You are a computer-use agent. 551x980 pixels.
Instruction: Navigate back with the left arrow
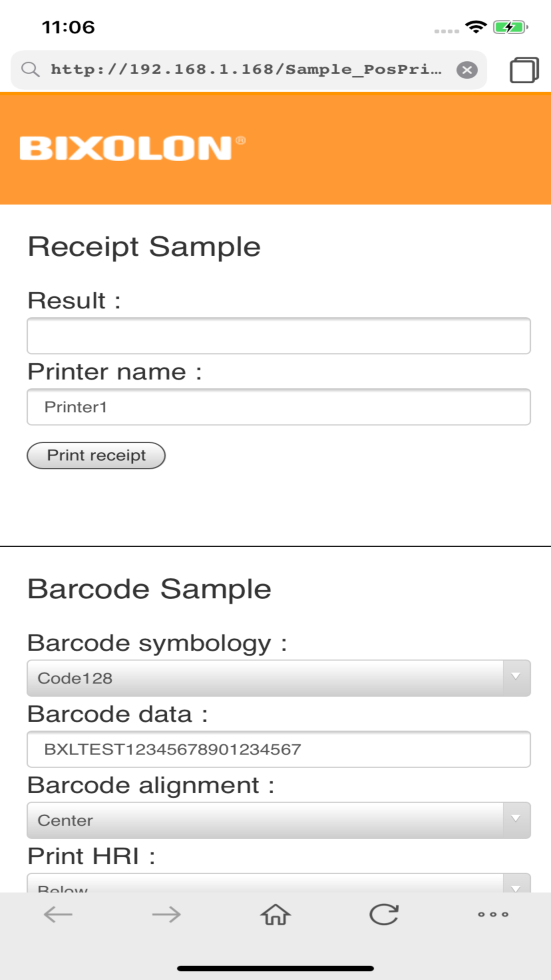tap(57, 914)
